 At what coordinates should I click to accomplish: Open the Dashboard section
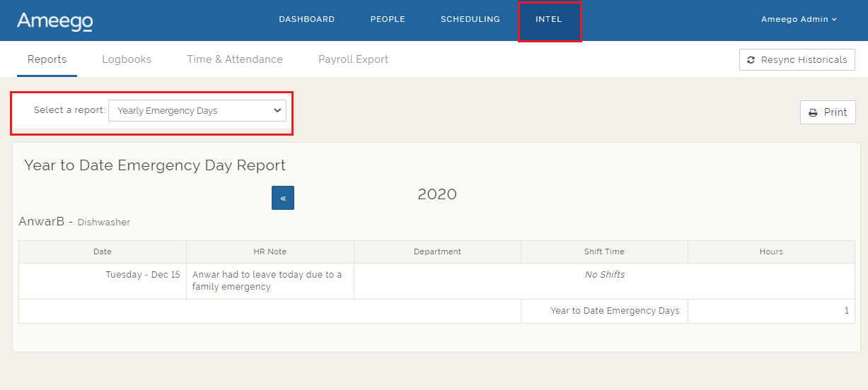(x=306, y=20)
